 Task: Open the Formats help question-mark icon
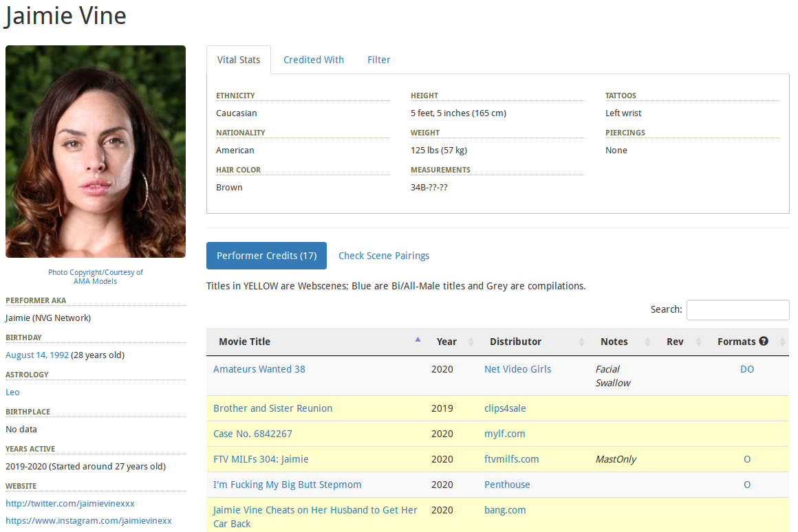click(x=764, y=342)
